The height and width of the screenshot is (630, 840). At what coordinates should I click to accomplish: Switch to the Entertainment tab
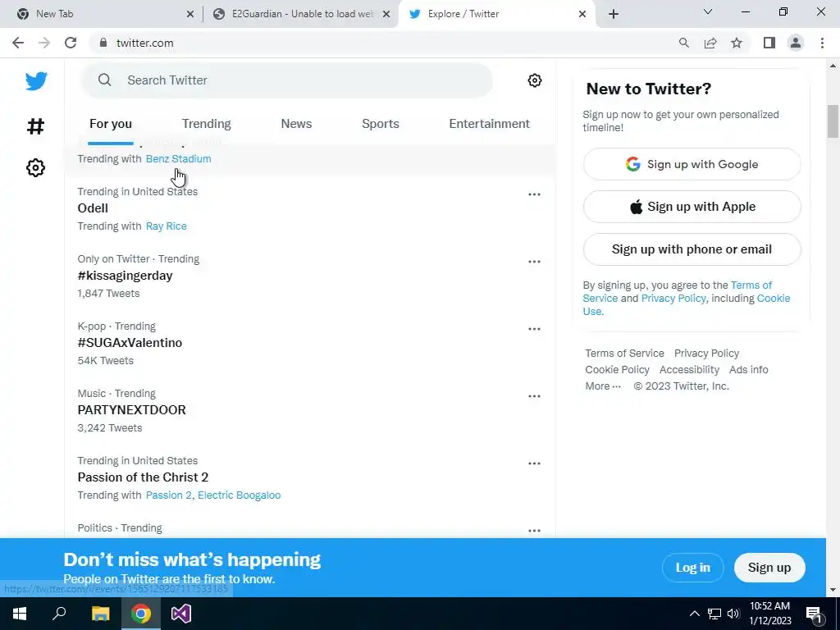(489, 124)
